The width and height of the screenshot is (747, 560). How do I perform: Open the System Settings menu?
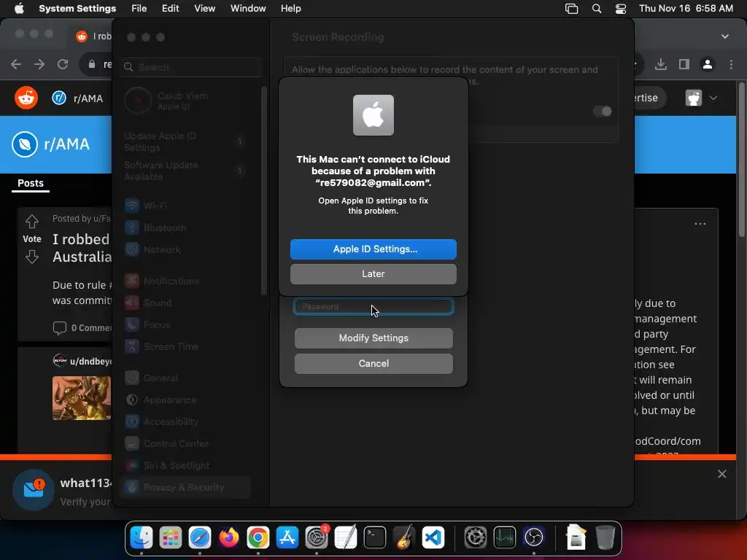tap(77, 8)
